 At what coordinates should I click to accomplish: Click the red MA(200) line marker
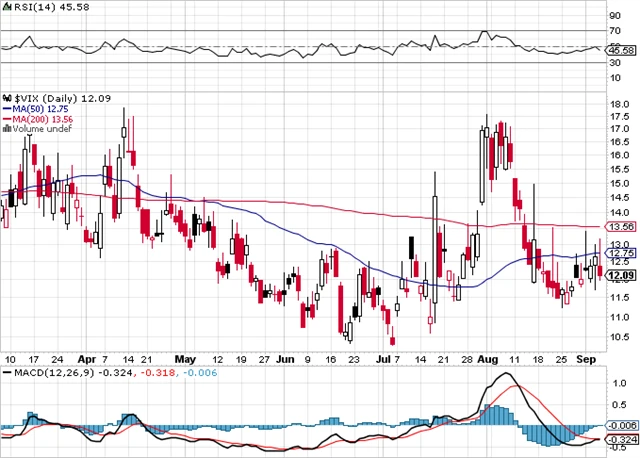(x=7, y=119)
